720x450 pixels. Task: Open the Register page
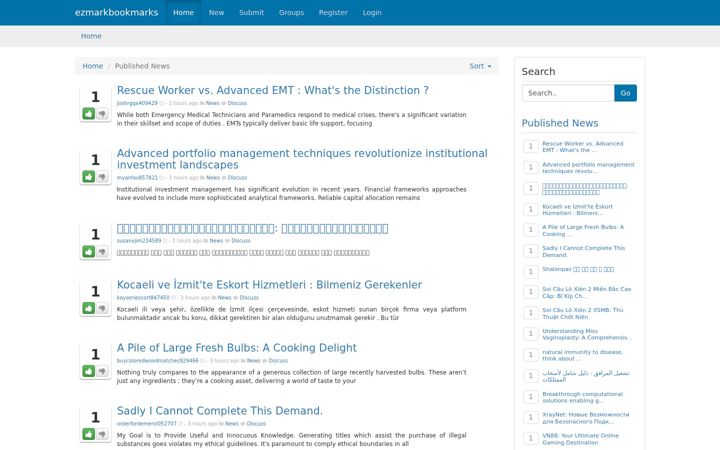pos(333,12)
